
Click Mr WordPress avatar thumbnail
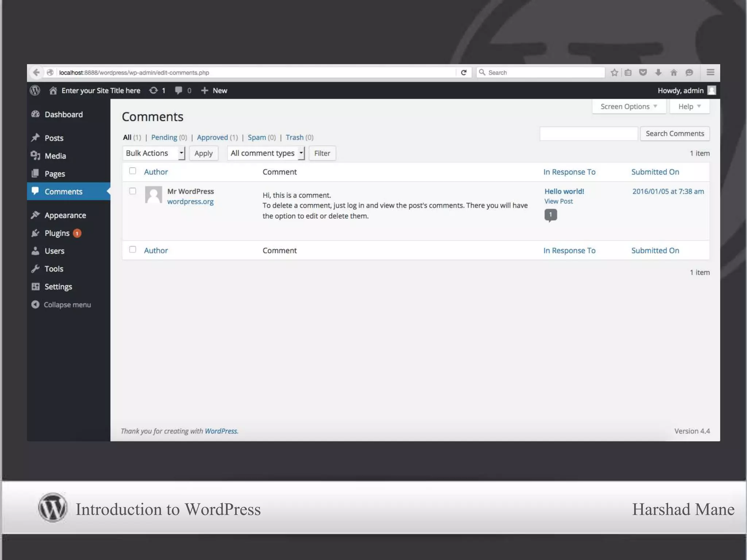[x=154, y=195]
